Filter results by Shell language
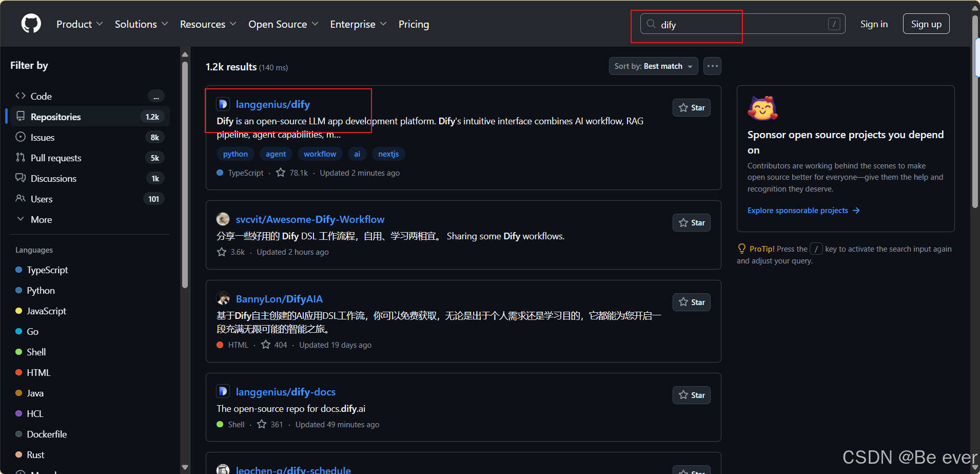Viewport: 980px width, 474px height. coord(36,352)
